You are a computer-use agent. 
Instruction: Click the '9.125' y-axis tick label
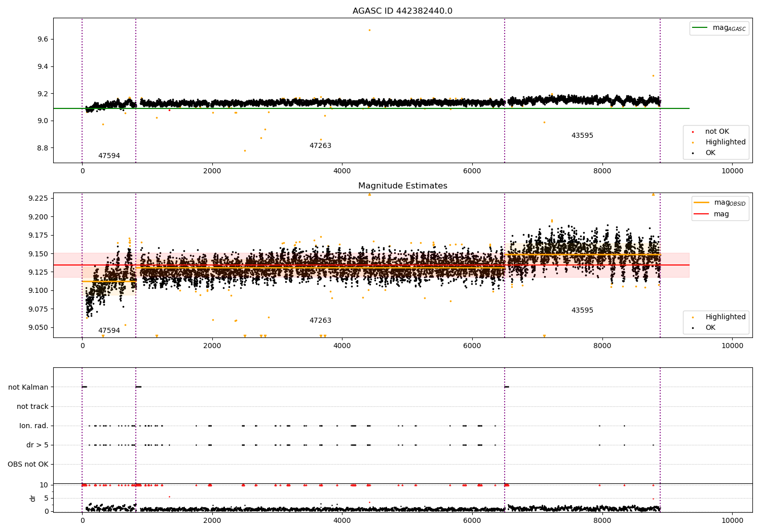click(39, 273)
